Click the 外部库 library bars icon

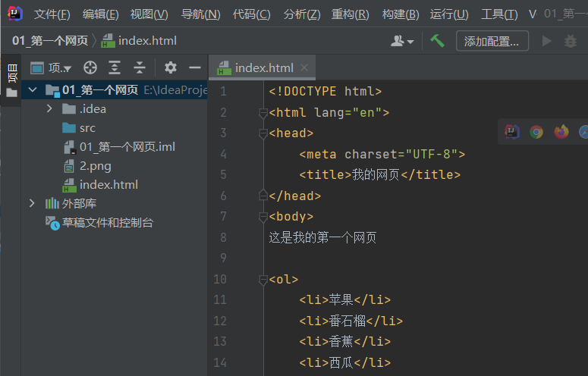pos(52,203)
